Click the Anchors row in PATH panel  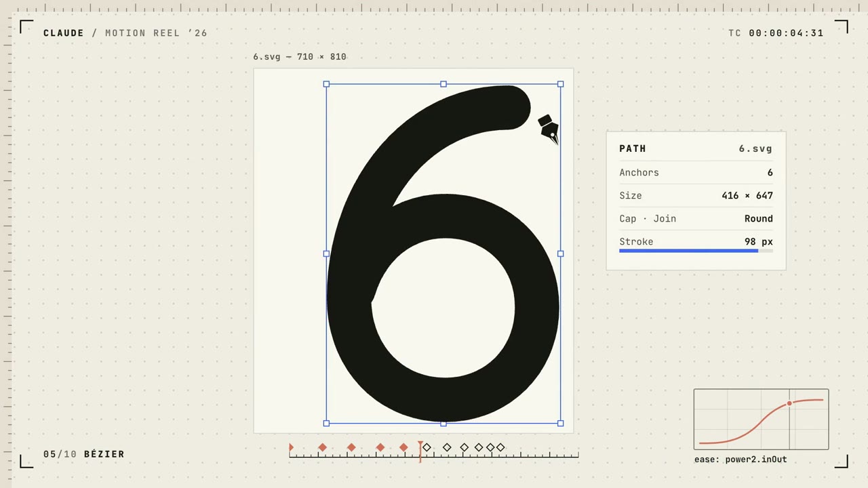coord(696,172)
